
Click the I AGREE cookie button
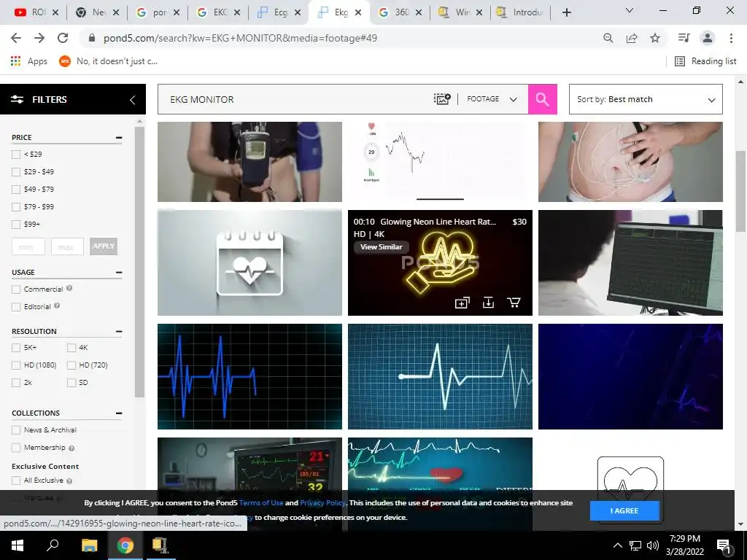(x=624, y=510)
